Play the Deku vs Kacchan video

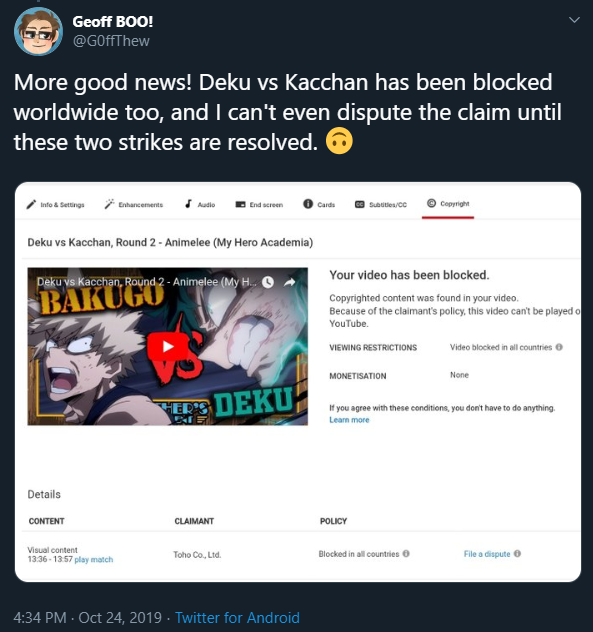tap(168, 347)
